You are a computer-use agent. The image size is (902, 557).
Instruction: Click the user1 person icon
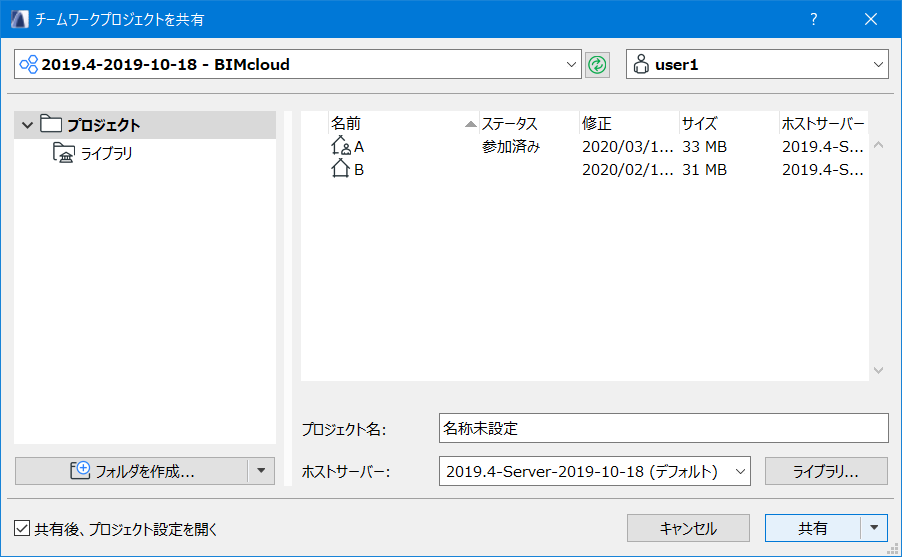click(x=641, y=64)
